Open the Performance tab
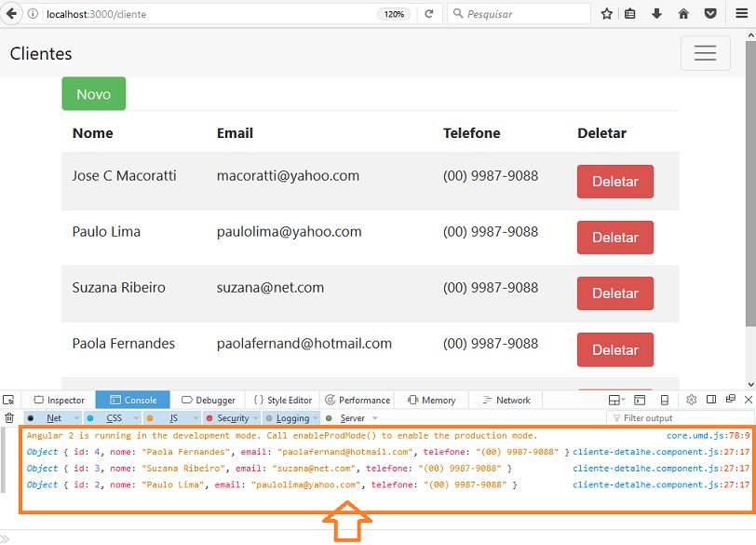Screen dimensions: 756x545 click(x=358, y=400)
